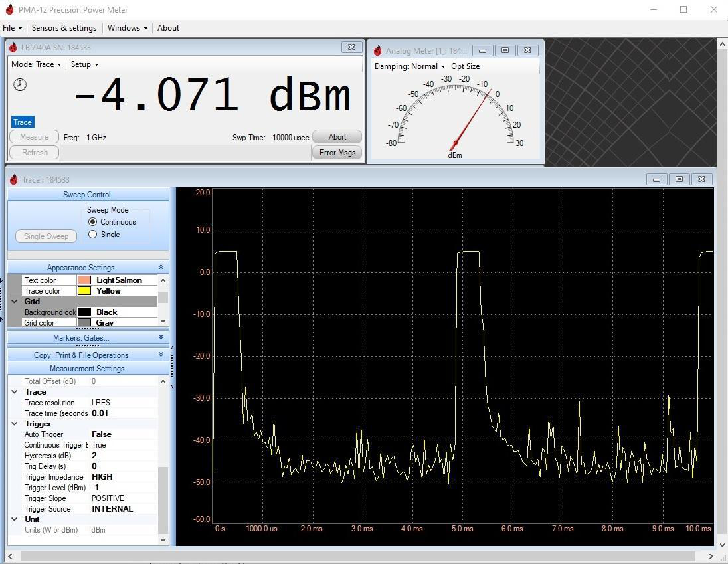The image size is (728, 564).
Task: Minimize the Trace window
Action: tap(656, 179)
